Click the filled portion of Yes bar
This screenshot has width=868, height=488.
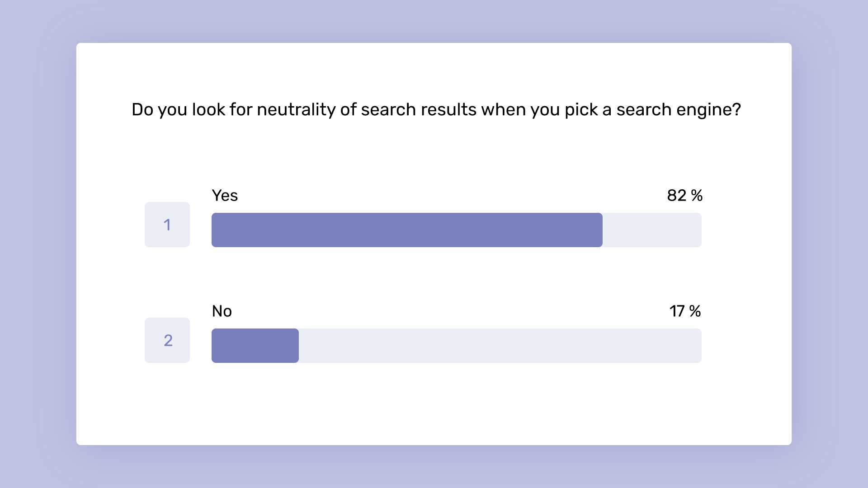click(x=407, y=230)
